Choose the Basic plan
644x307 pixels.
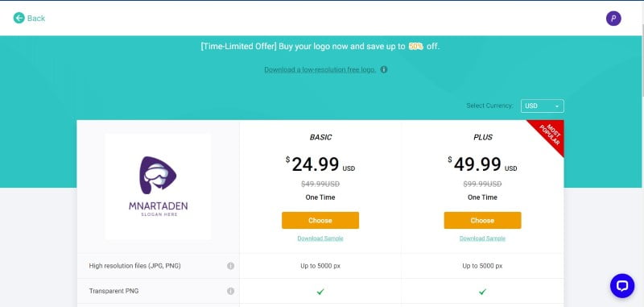click(320, 220)
